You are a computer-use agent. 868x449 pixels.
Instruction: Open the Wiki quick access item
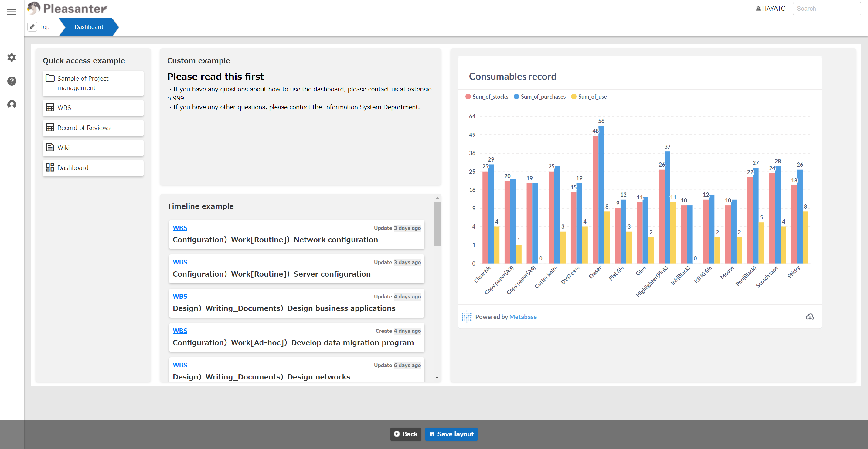coord(93,148)
